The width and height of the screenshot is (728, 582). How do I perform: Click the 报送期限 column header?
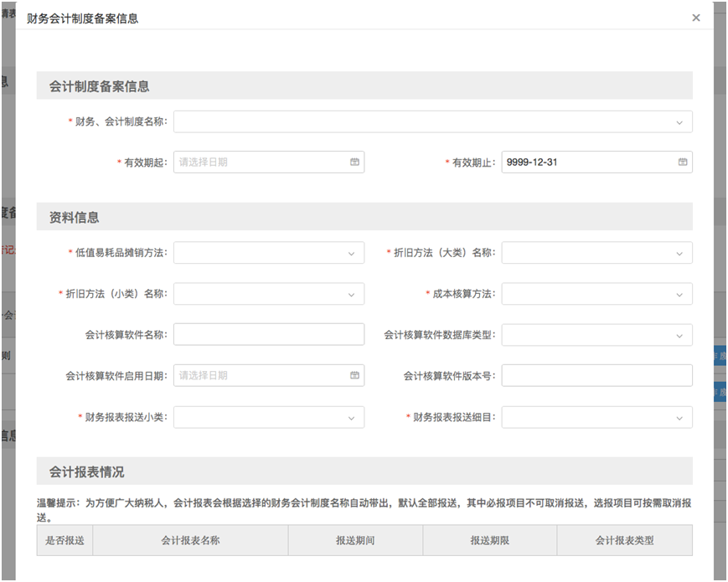point(490,541)
